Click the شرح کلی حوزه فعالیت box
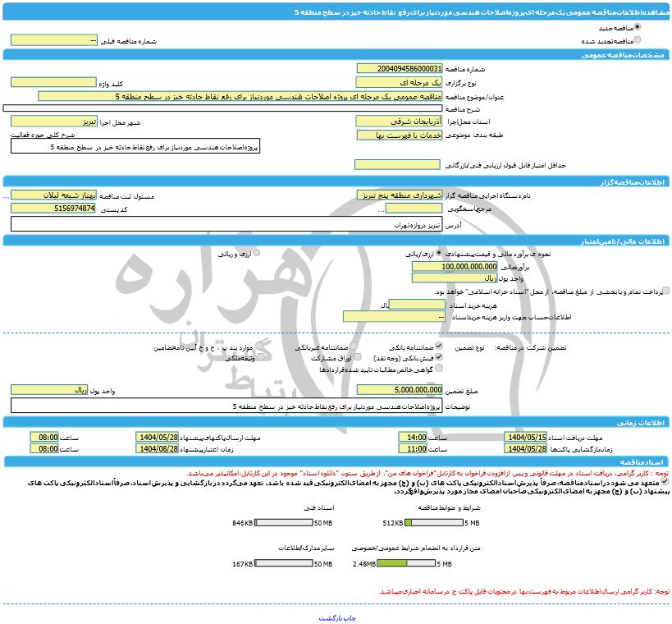This screenshot has height=624, width=672. click(x=135, y=146)
